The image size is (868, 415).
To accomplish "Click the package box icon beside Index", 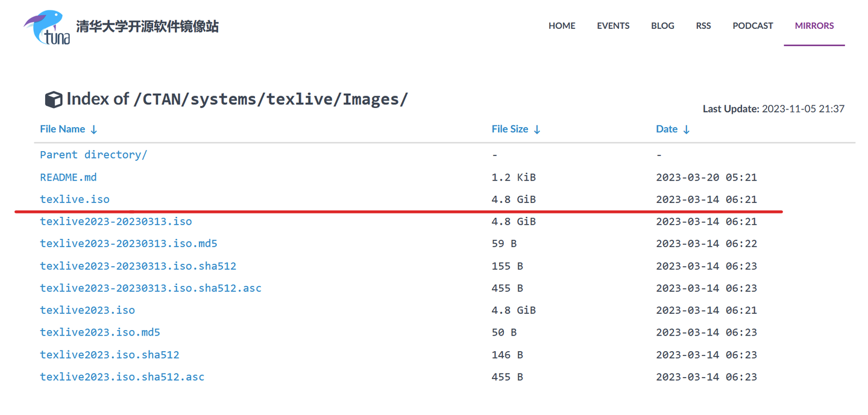I will [54, 99].
